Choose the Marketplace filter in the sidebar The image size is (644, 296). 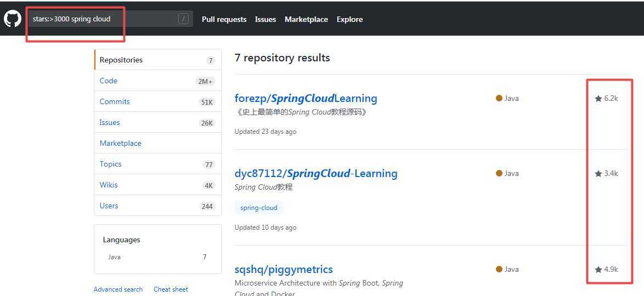(x=158, y=143)
